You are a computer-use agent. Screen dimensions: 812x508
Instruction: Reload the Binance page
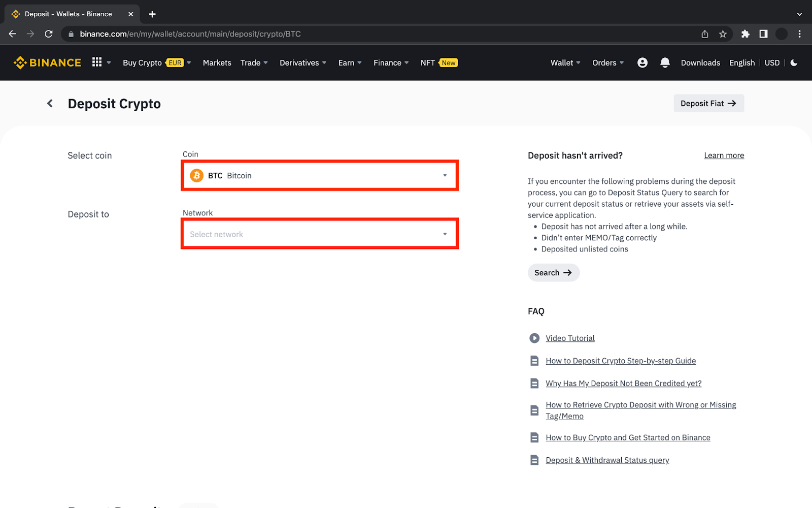49,34
